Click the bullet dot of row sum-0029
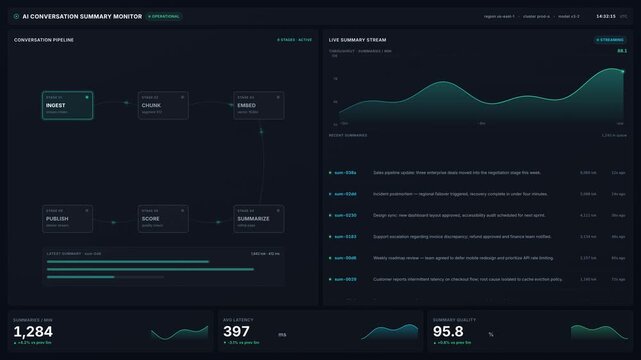 pyautogui.click(x=330, y=280)
